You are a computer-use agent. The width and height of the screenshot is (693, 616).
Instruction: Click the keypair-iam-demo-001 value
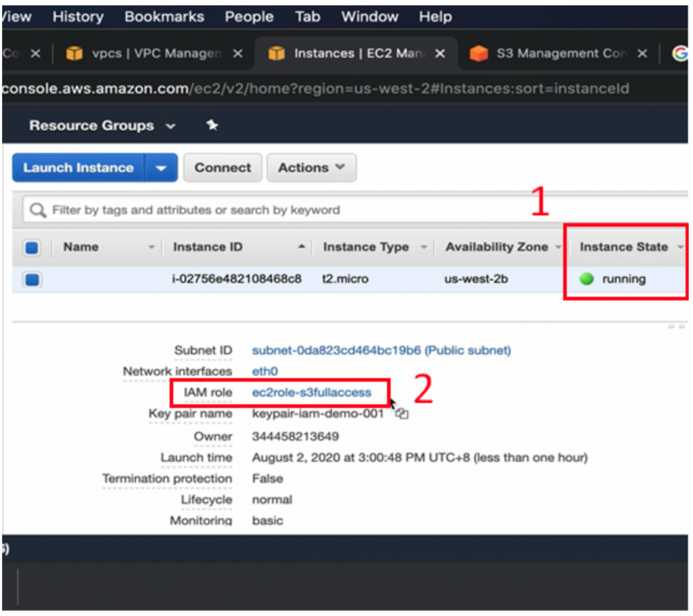[x=318, y=414]
